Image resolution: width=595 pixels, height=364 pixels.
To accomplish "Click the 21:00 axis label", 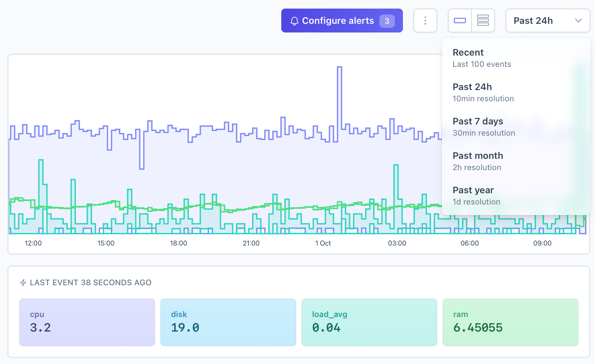I will coord(251,243).
